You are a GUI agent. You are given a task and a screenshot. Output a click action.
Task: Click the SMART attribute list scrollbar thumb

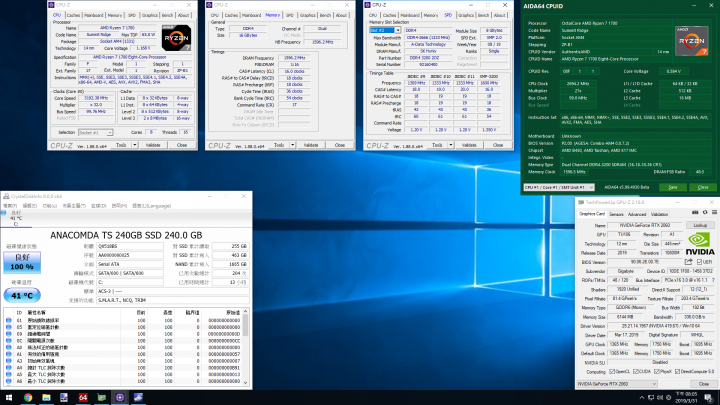(246, 326)
